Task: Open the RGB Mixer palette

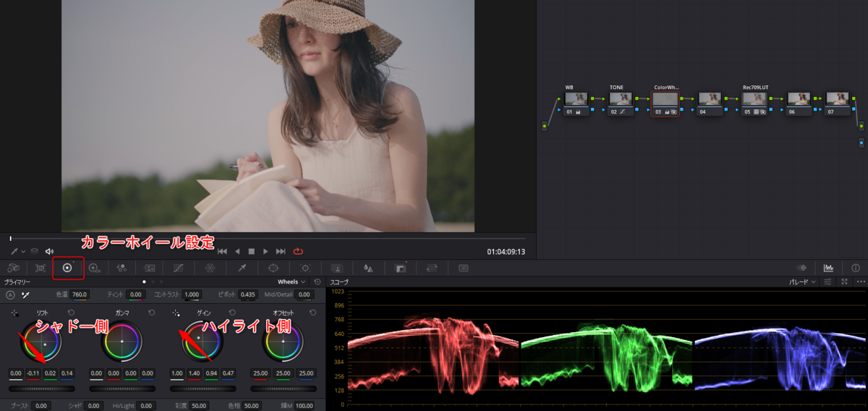Action: point(122,268)
